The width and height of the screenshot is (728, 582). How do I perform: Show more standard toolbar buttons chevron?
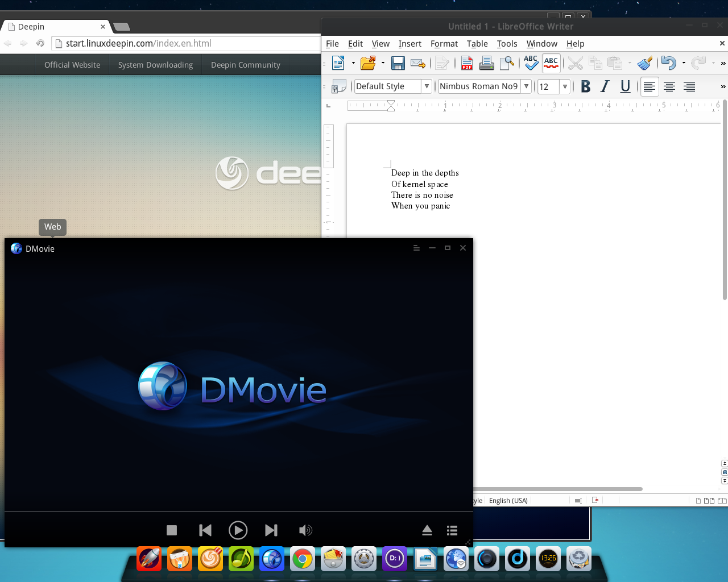click(723, 63)
